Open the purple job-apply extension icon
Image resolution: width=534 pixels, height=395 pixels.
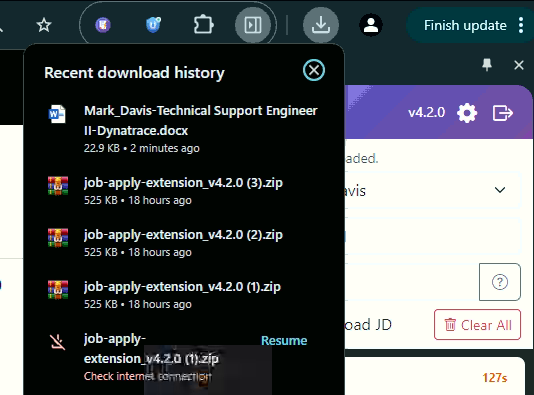pyautogui.click(x=103, y=25)
